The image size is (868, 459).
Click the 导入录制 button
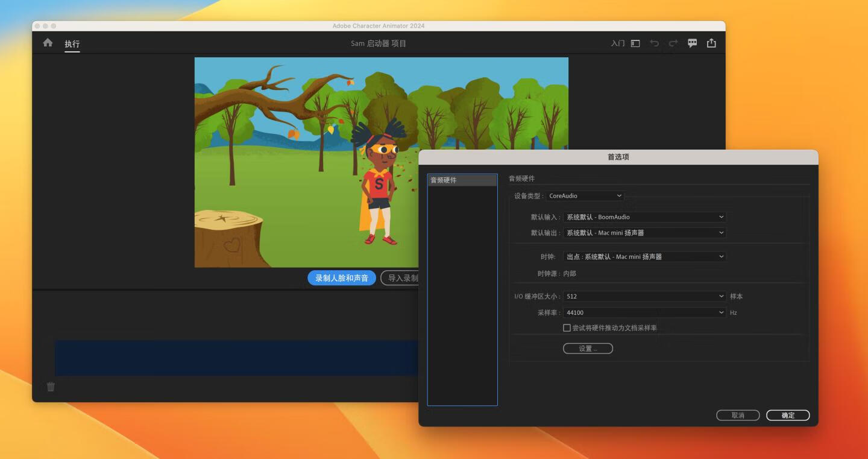pyautogui.click(x=400, y=278)
